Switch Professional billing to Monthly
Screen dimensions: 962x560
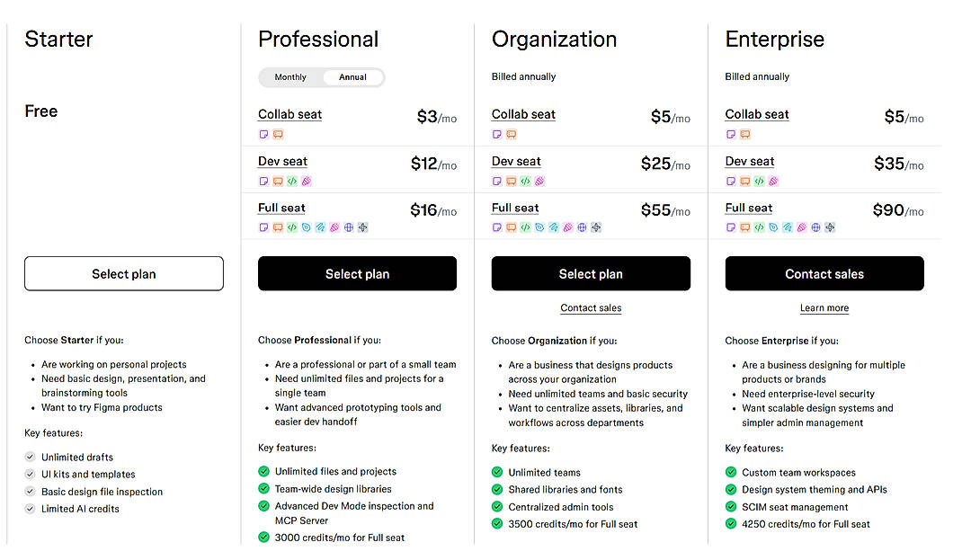pyautogui.click(x=289, y=77)
